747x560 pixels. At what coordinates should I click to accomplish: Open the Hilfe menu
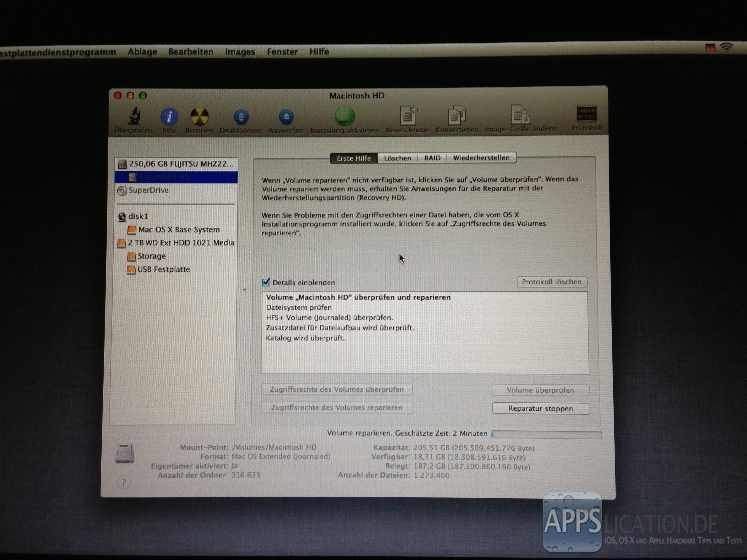tap(319, 51)
